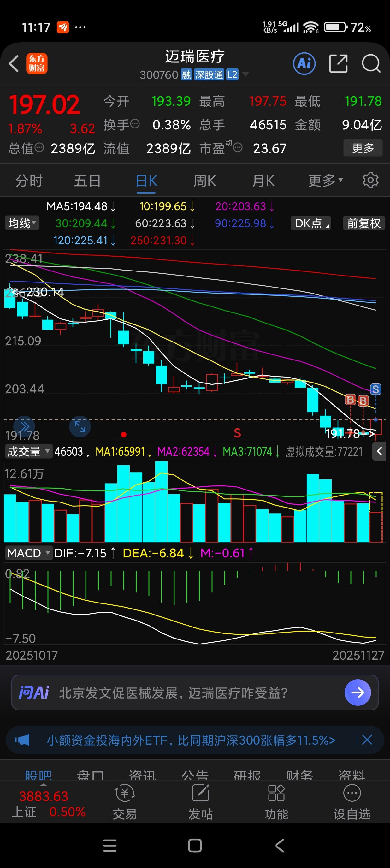Open the 资料 company info tab
Image resolution: width=390 pixels, height=868 pixels.
point(352,776)
